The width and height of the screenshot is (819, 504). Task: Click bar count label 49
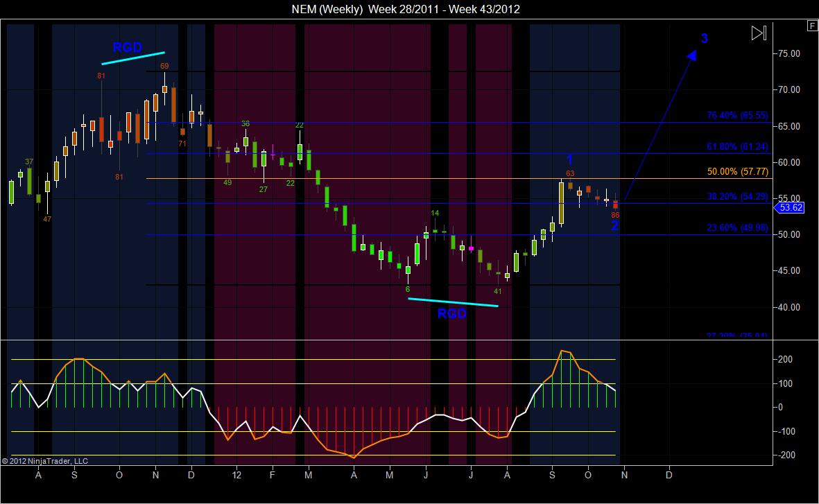click(x=227, y=182)
